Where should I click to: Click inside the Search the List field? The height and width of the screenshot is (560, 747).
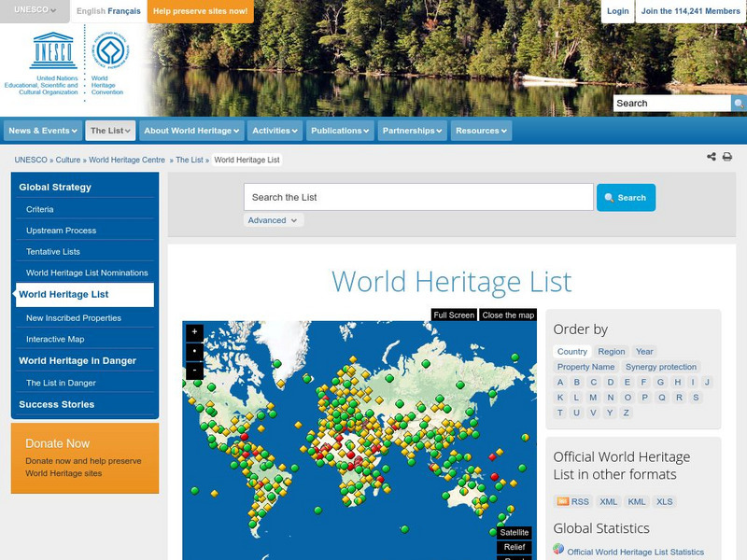point(411,197)
